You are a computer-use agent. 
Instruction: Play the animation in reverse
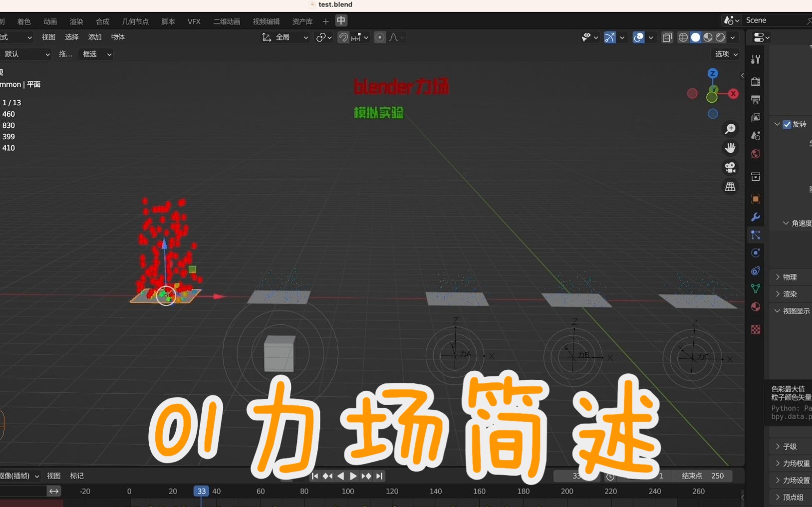tap(340, 476)
